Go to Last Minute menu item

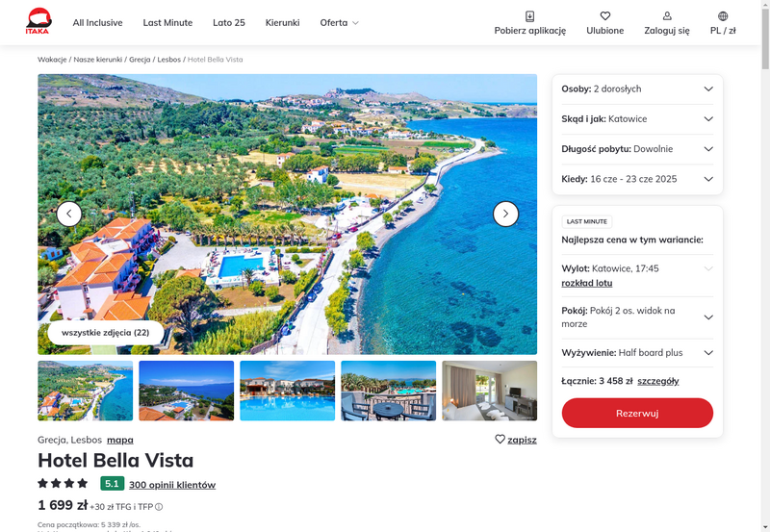pyautogui.click(x=167, y=22)
